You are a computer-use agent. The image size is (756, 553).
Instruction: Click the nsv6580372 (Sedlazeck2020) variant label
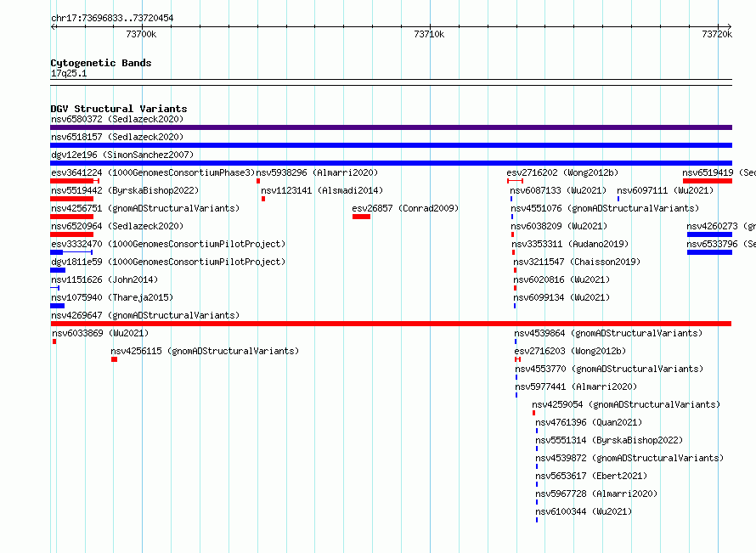tap(117, 119)
